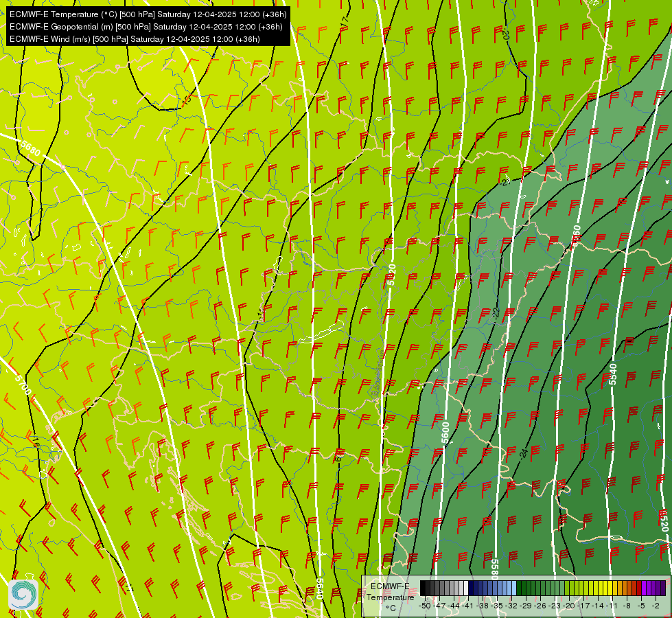Click the 5540 geopotential contour label
This screenshot has height=618, width=672.
(613, 374)
